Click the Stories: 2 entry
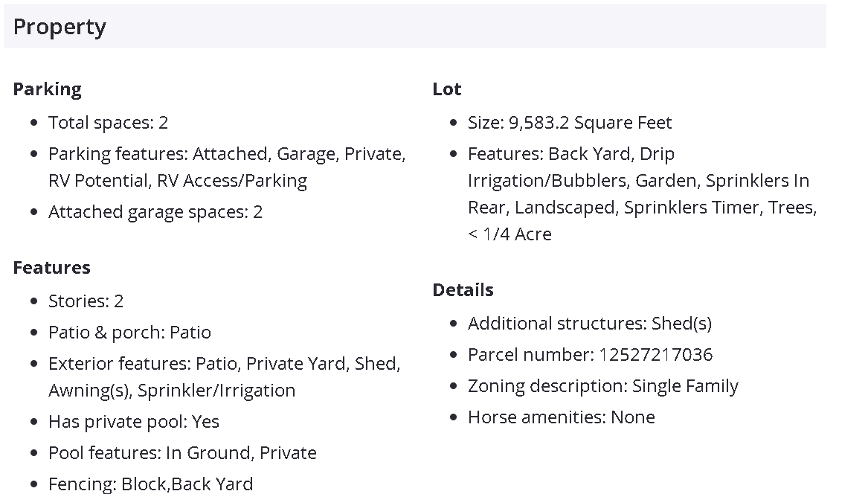 click(x=86, y=301)
